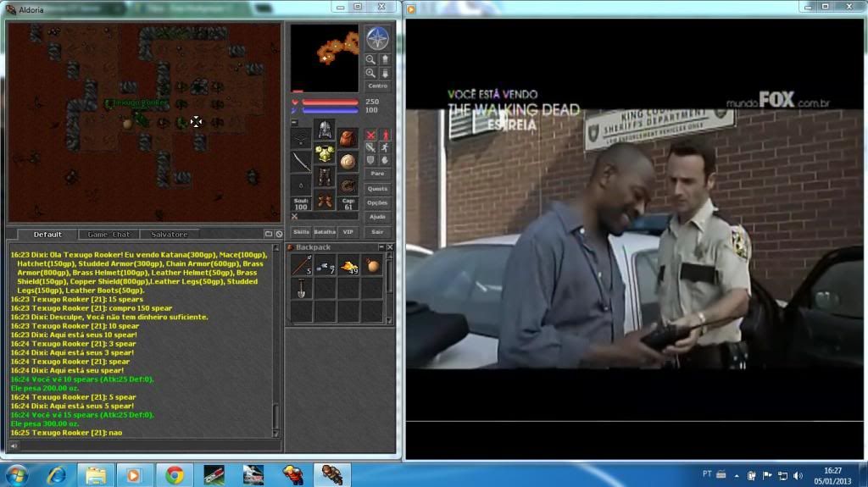Zoom out the minimap with minus magnifier

coord(370,59)
